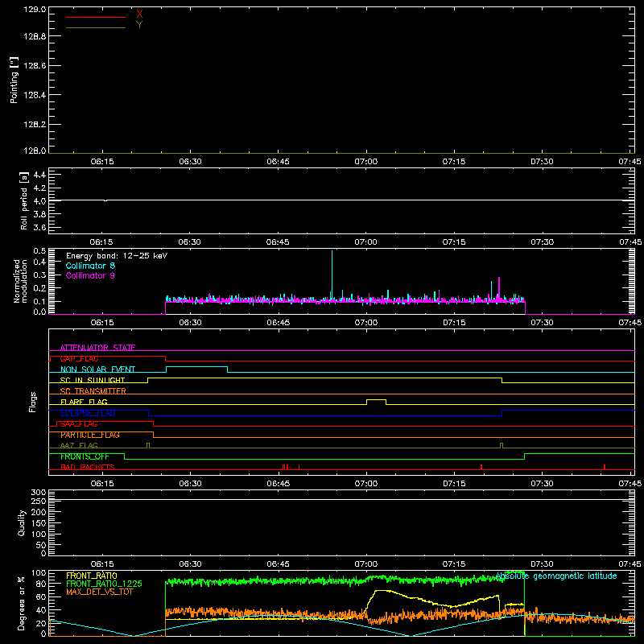Select the 'Degrees or %' axis title

(x=22, y=603)
